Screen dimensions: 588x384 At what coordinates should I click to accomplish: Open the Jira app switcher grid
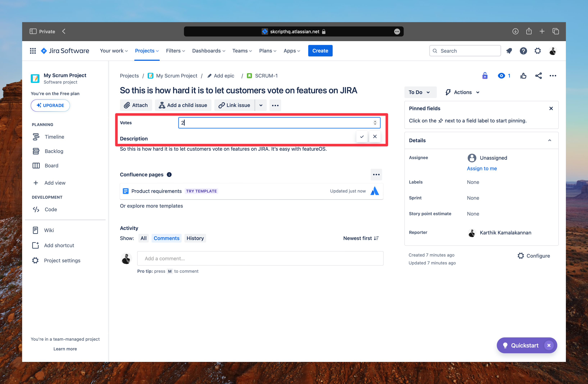coord(33,51)
